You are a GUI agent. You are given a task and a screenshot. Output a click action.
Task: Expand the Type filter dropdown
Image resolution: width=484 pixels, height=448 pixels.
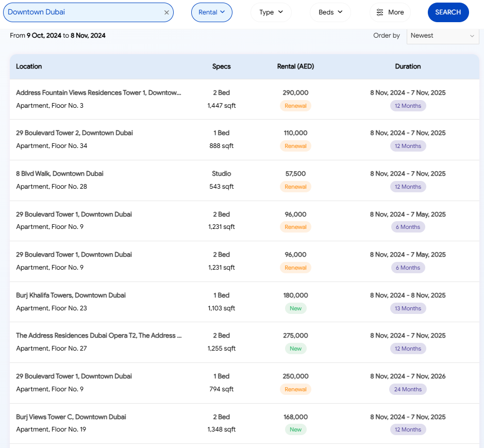point(271,12)
